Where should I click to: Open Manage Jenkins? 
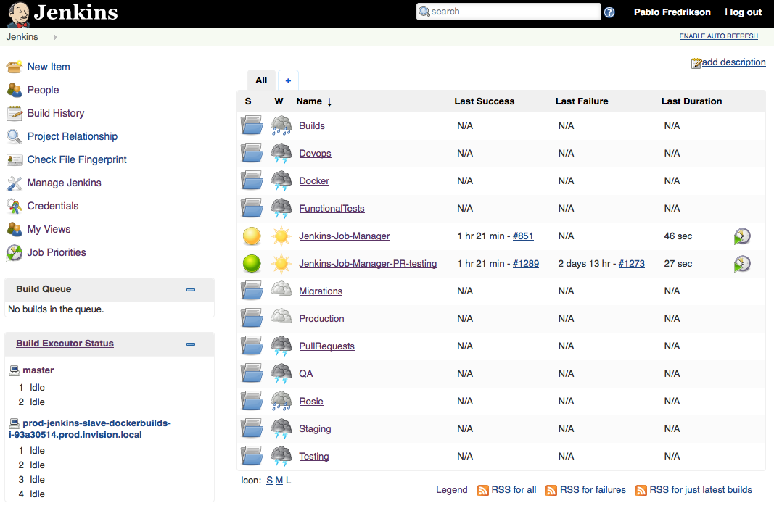(64, 183)
